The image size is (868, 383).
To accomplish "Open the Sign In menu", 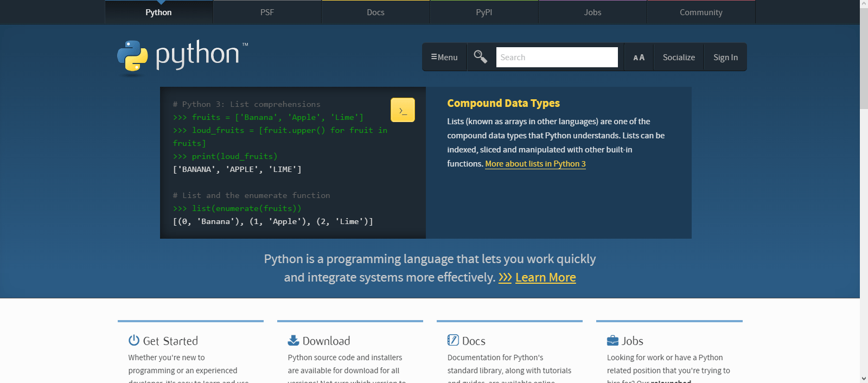I will 725,57.
